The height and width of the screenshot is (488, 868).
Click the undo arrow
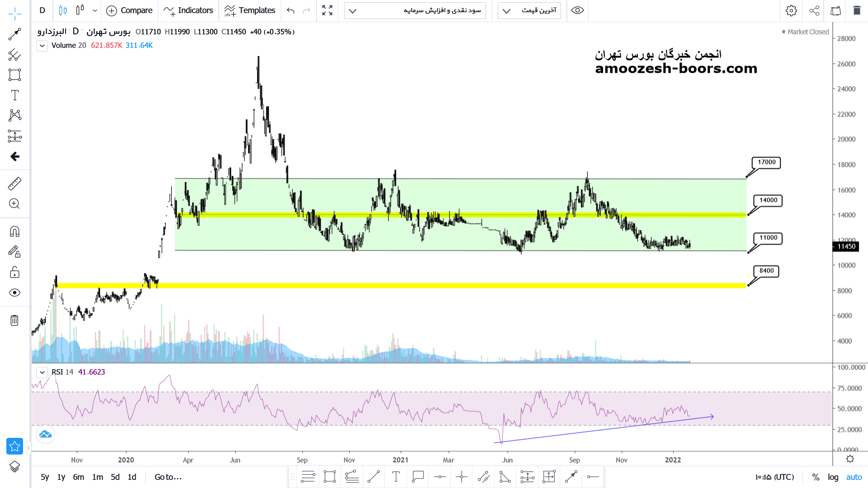(x=291, y=10)
